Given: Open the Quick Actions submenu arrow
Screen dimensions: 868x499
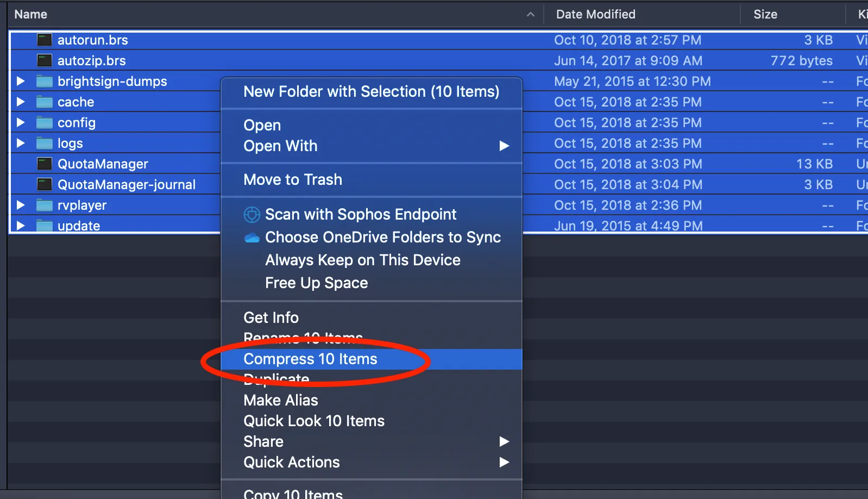Looking at the screenshot, I should pos(504,462).
